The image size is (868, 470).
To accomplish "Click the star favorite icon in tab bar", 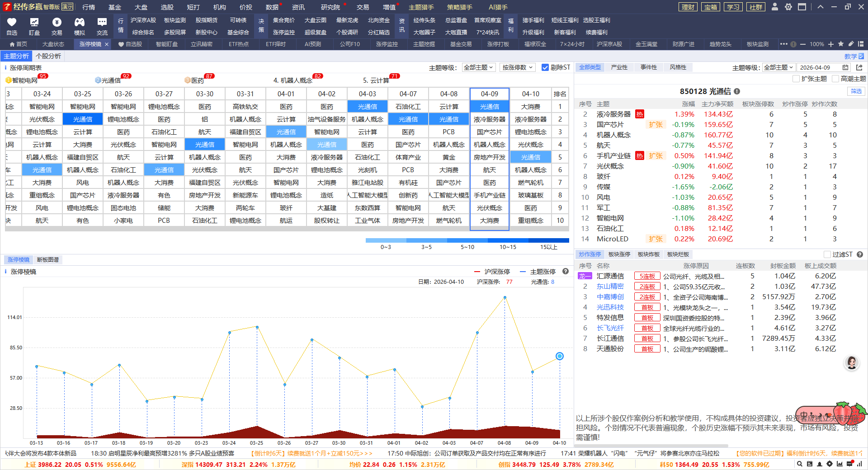I will [x=841, y=44].
